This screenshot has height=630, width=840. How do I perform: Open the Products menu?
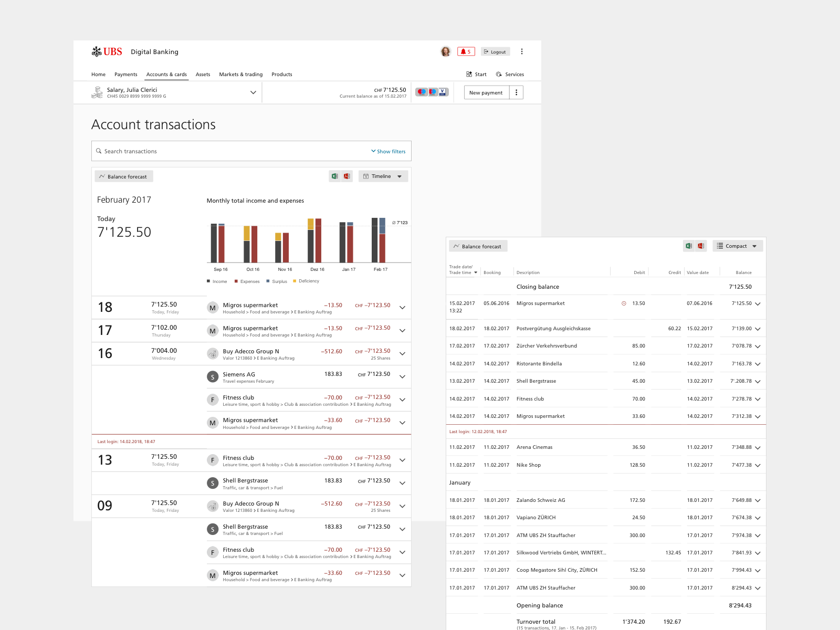[x=282, y=74]
